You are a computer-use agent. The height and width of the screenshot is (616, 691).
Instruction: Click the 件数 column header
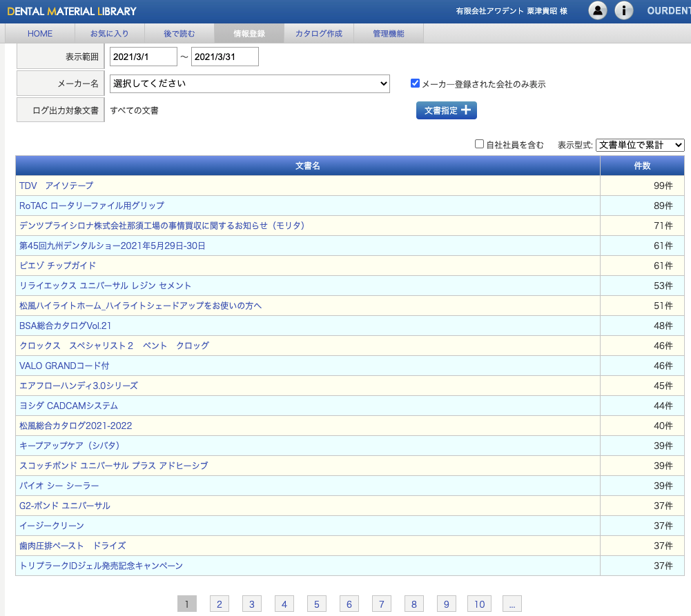point(642,166)
